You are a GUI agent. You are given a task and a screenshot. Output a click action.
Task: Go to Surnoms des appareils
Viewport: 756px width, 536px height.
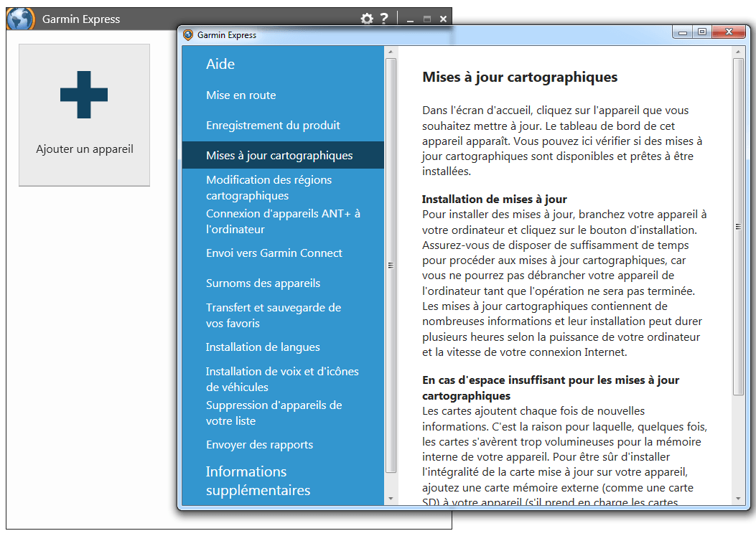tap(263, 283)
